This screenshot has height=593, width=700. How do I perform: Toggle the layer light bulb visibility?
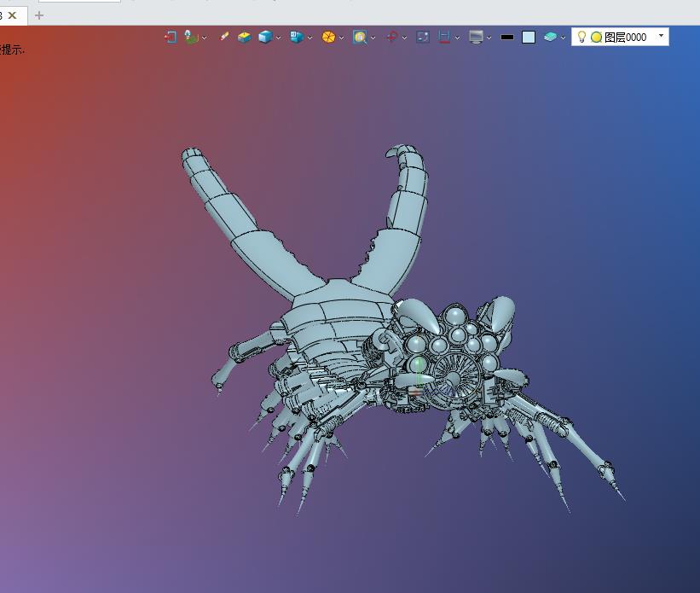click(x=582, y=37)
